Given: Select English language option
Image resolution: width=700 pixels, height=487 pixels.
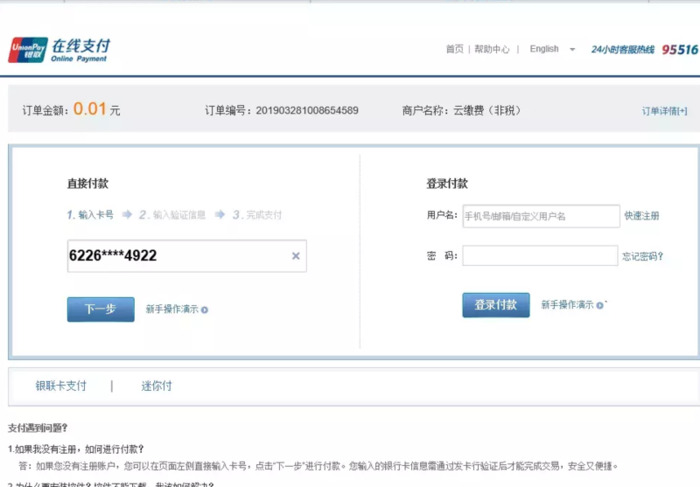Looking at the screenshot, I should click(544, 49).
